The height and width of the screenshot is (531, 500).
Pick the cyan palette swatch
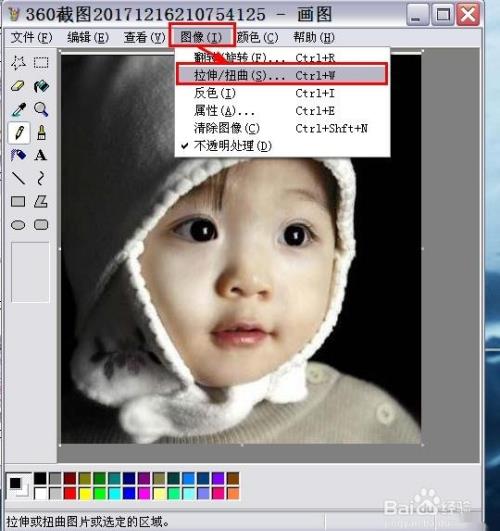click(114, 493)
